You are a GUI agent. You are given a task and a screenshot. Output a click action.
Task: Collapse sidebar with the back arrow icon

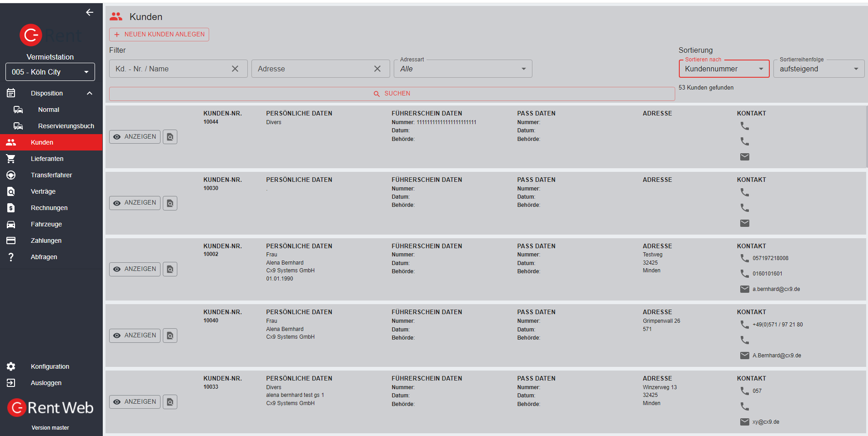click(90, 12)
